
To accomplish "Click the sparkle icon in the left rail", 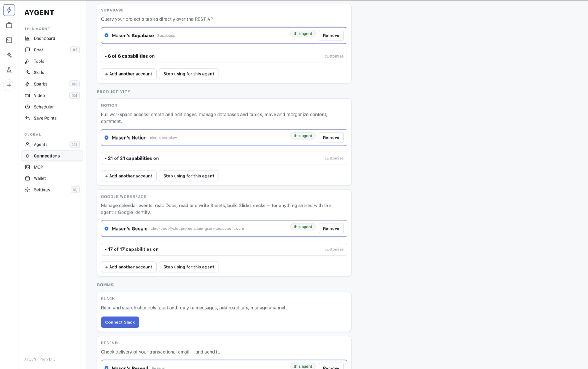I will pyautogui.click(x=9, y=55).
